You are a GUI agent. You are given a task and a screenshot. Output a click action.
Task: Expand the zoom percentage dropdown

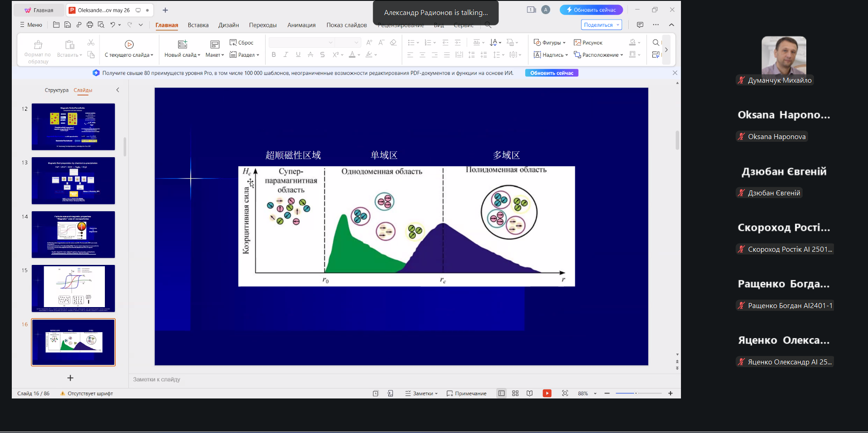coord(595,393)
